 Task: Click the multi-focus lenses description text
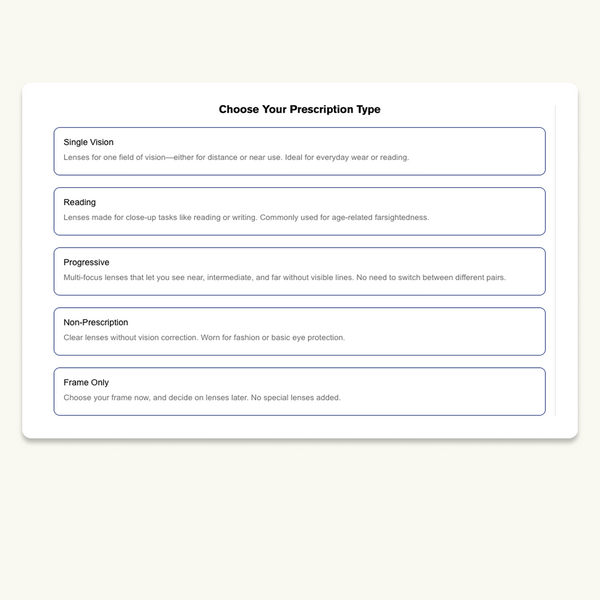click(284, 278)
